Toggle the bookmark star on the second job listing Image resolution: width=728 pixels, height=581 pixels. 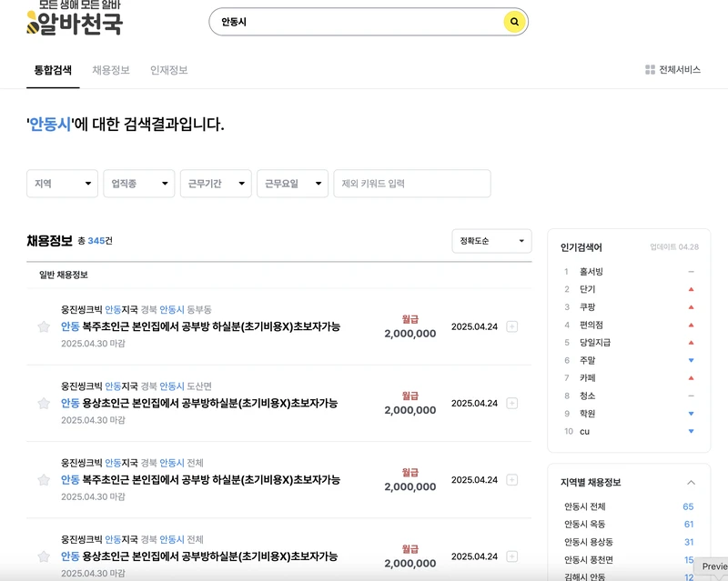point(44,404)
